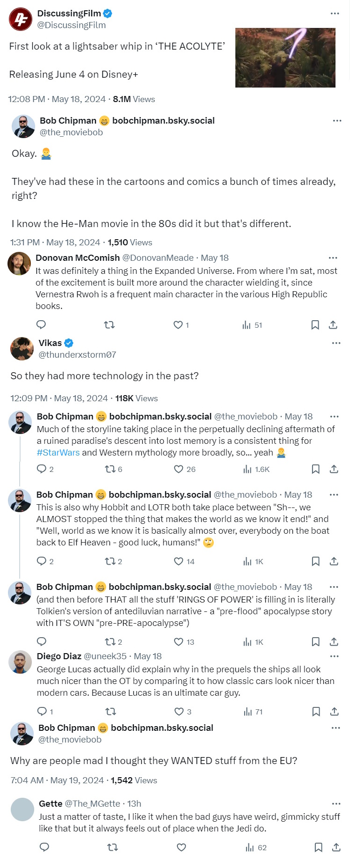Open the lightsaber whip video thumbnail
This screenshot has width=350, height=868.
(285, 58)
